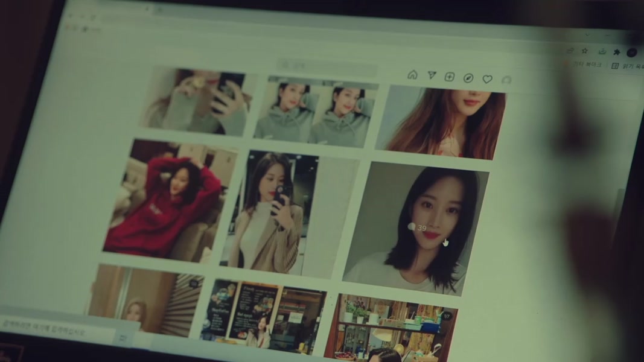Open the double gray hoodie photo post
The width and height of the screenshot is (644, 362).
pyautogui.click(x=315, y=113)
